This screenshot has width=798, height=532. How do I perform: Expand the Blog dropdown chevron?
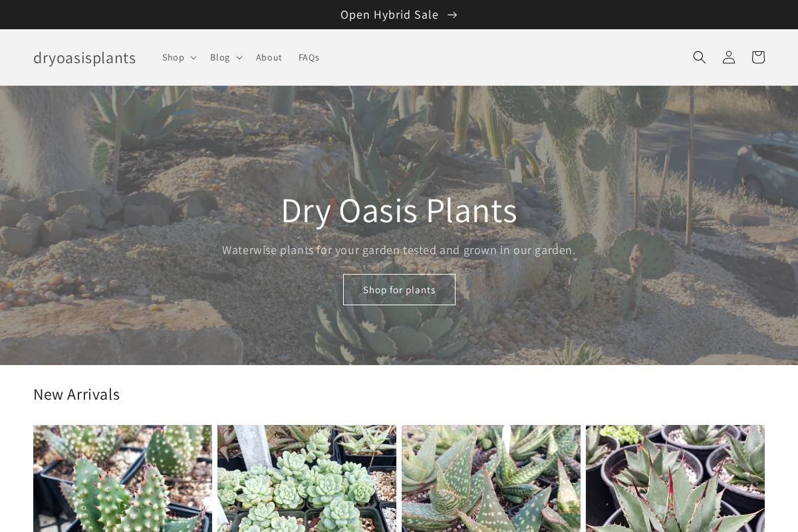coord(239,57)
